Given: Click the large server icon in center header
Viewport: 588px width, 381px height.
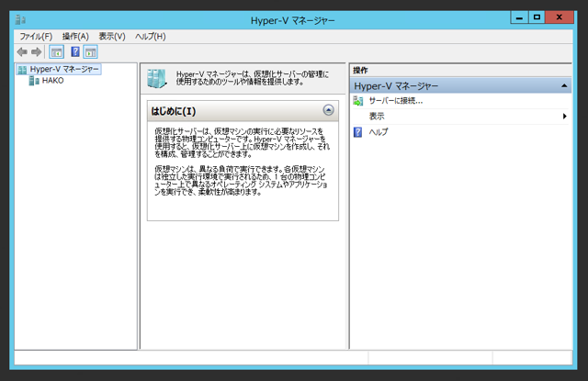Looking at the screenshot, I should click(x=157, y=78).
